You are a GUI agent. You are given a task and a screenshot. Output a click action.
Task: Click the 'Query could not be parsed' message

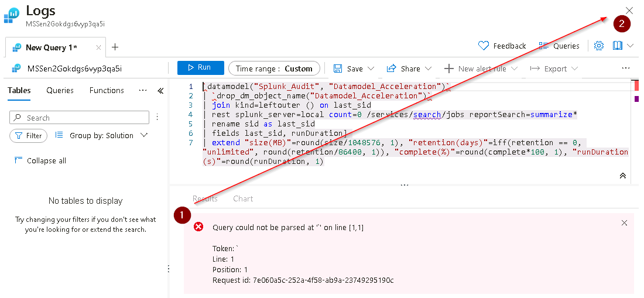tap(288, 227)
